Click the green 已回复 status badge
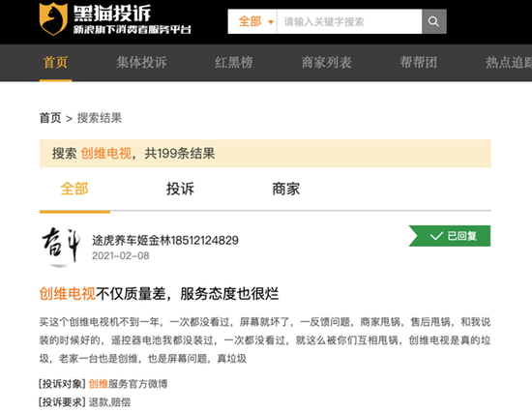This screenshot has width=532, height=412. [450, 236]
